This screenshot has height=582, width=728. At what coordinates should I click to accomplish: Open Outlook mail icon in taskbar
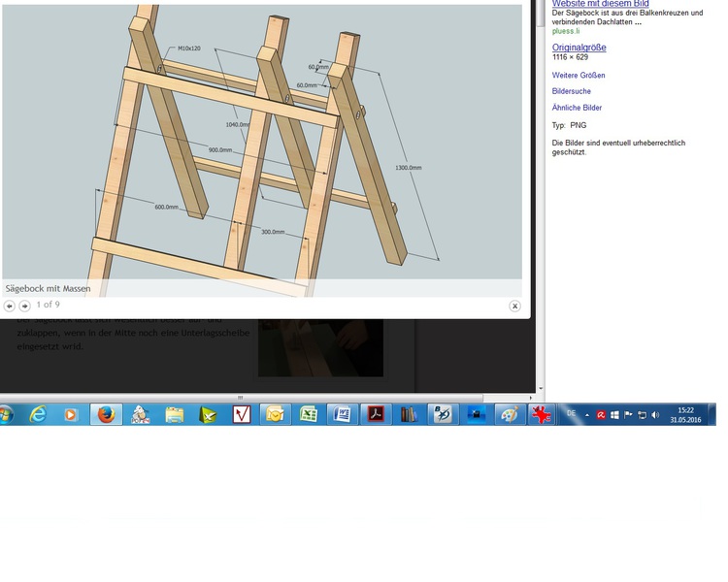click(275, 414)
